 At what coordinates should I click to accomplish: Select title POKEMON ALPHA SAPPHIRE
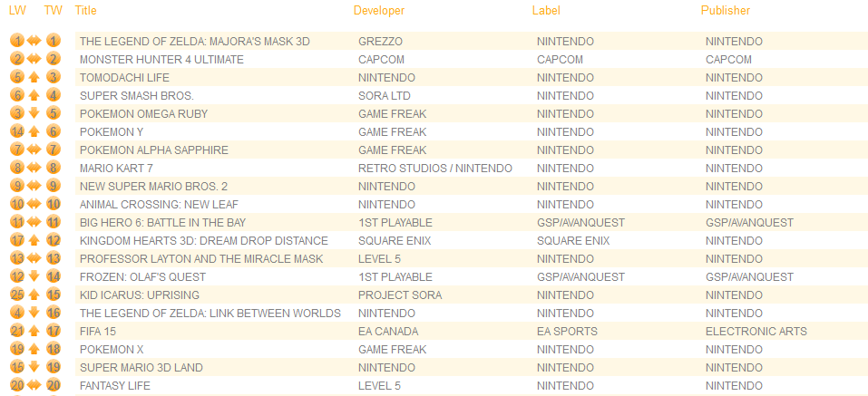pos(154,150)
